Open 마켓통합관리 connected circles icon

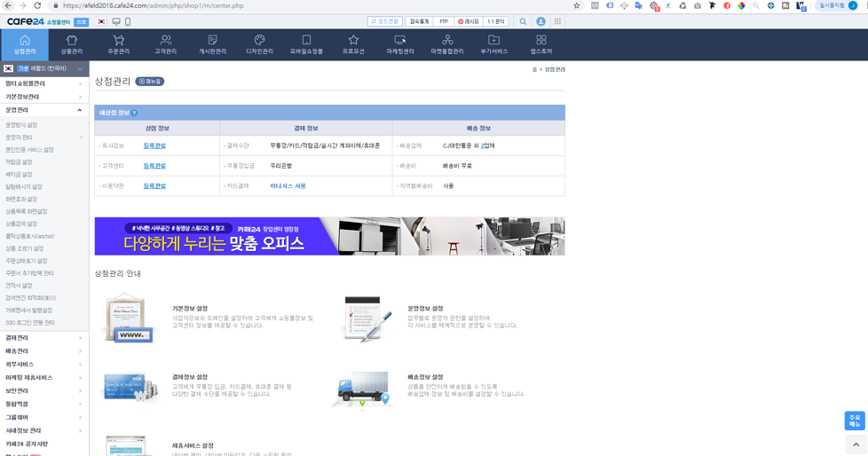coord(447,44)
